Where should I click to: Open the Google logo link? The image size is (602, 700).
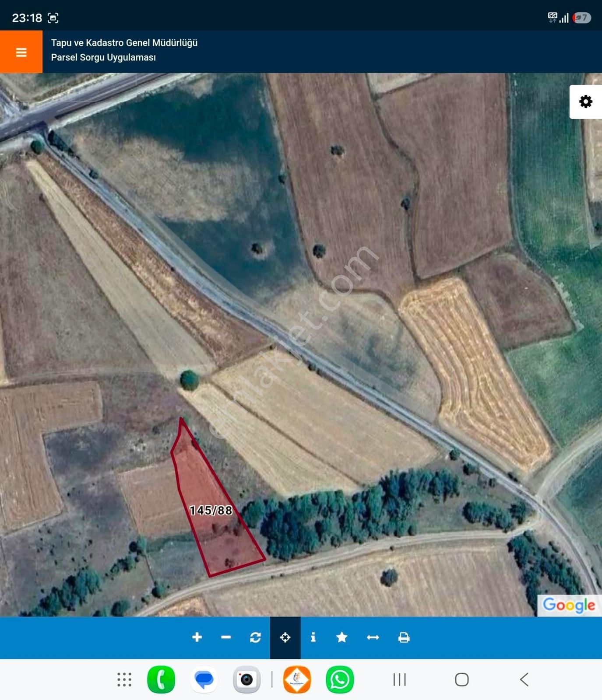point(569,605)
